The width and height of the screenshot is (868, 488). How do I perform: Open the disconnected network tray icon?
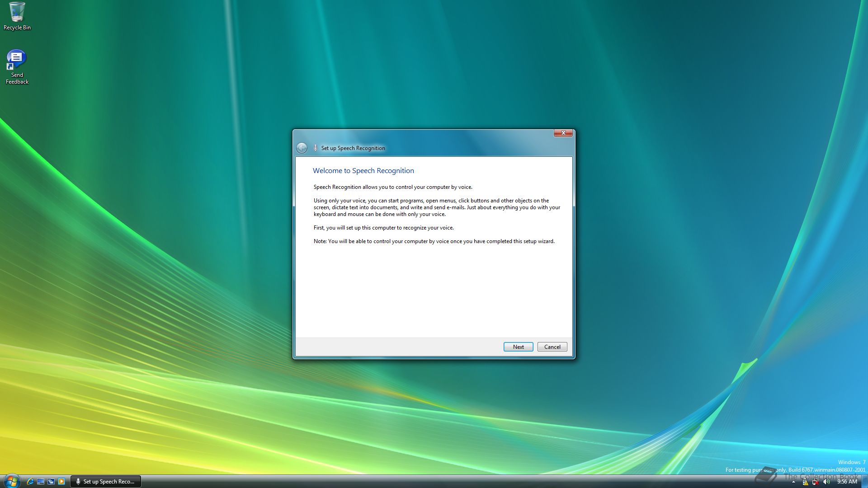(x=816, y=482)
